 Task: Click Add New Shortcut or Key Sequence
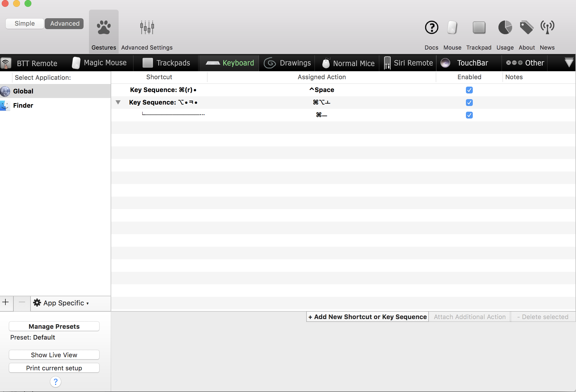coord(367,317)
